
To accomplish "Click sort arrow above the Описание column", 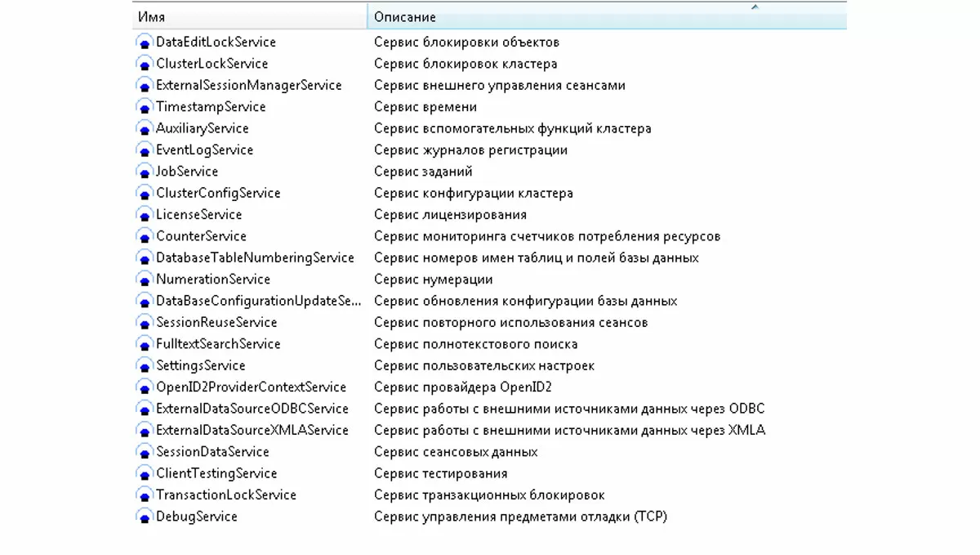I will pos(755,7).
